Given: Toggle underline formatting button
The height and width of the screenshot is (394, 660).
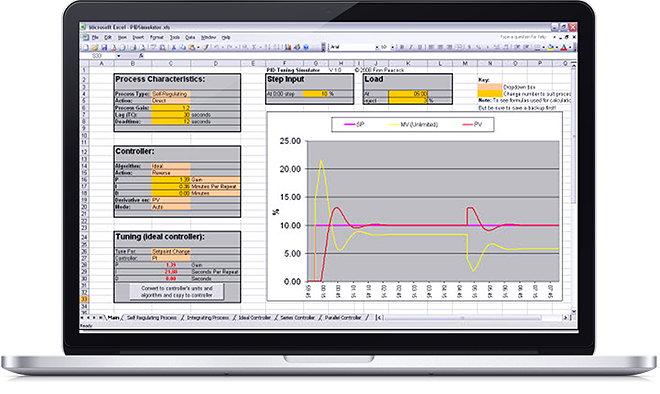Looking at the screenshot, I should tap(420, 47).
